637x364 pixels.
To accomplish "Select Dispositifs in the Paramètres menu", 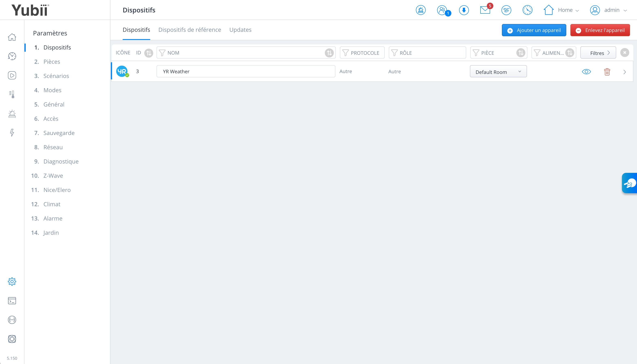I will click(57, 47).
